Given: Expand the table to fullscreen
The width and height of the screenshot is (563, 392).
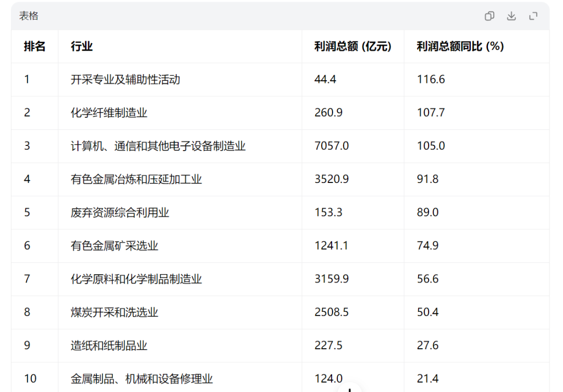Looking at the screenshot, I should (x=533, y=16).
